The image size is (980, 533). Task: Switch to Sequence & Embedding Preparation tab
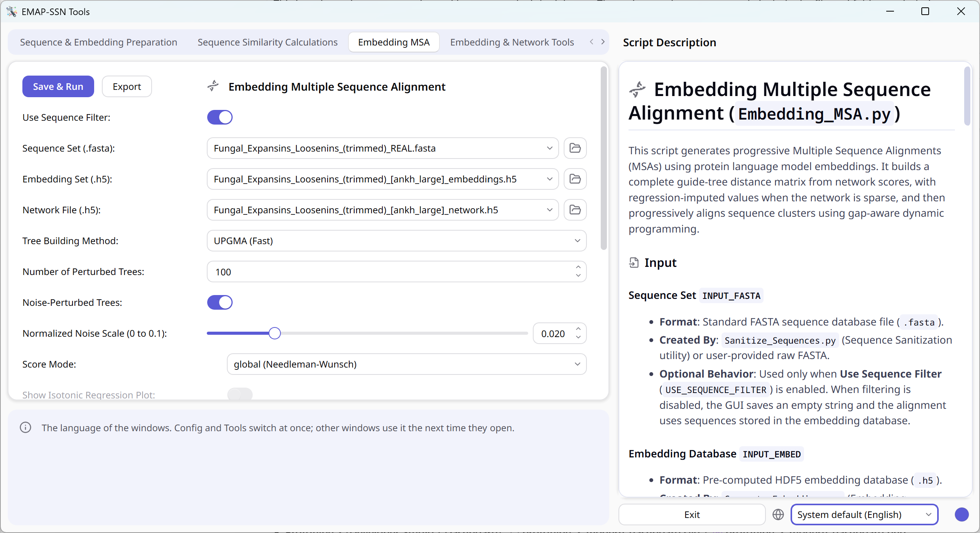[98, 42]
